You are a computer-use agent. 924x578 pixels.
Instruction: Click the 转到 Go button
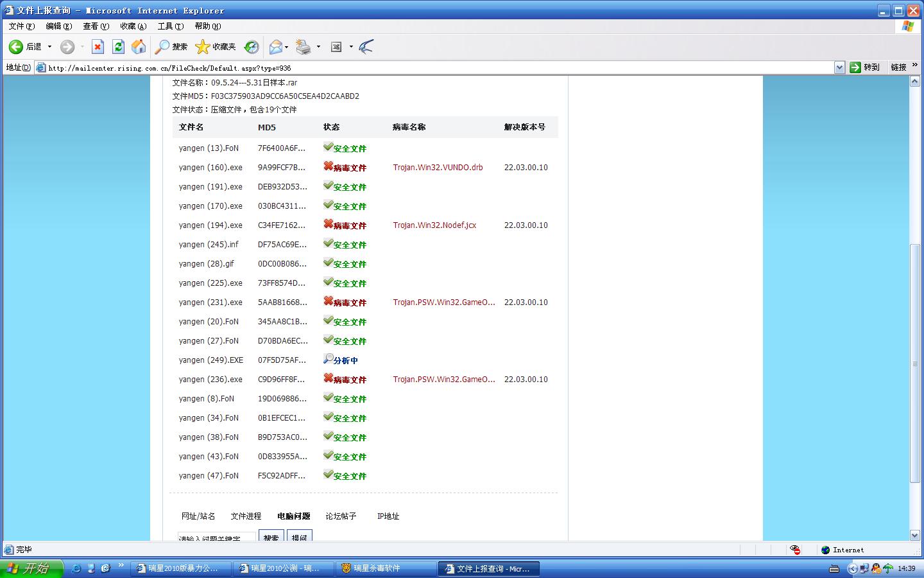tap(864, 67)
